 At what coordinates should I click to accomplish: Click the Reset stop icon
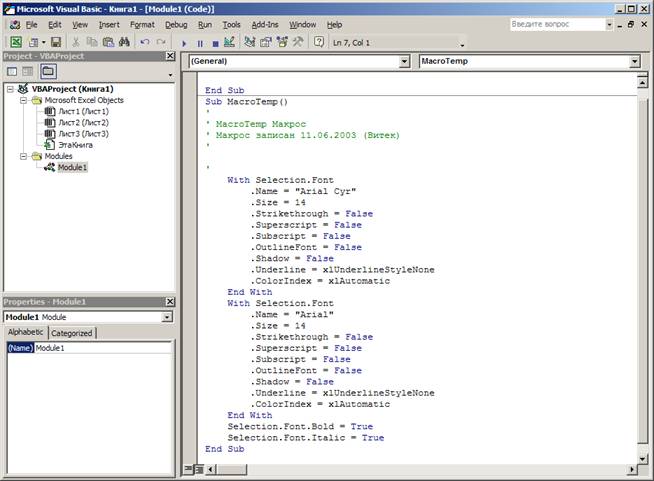coord(214,43)
